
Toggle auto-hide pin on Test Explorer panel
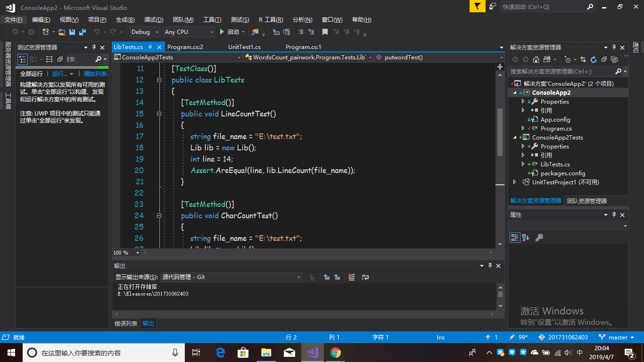94,47
